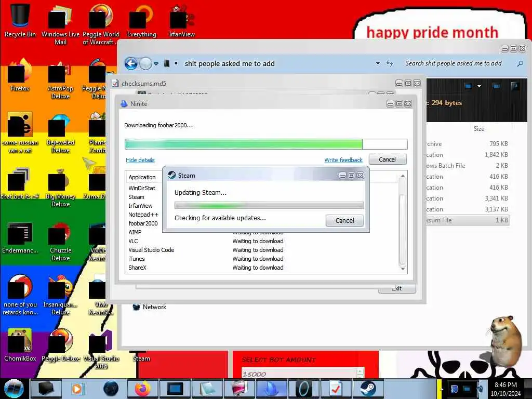Click the Explorer back arrow button
Viewport: 532px width, 399px height.
click(x=131, y=63)
